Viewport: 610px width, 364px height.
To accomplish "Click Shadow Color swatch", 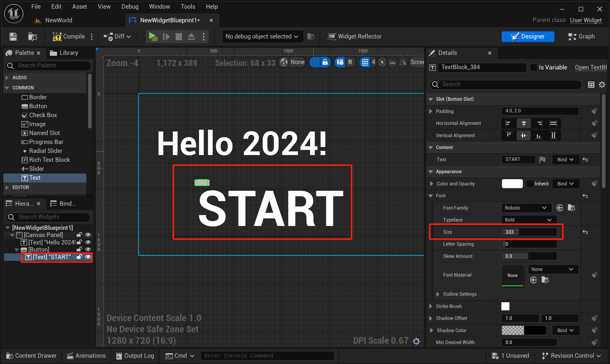I will (x=524, y=330).
